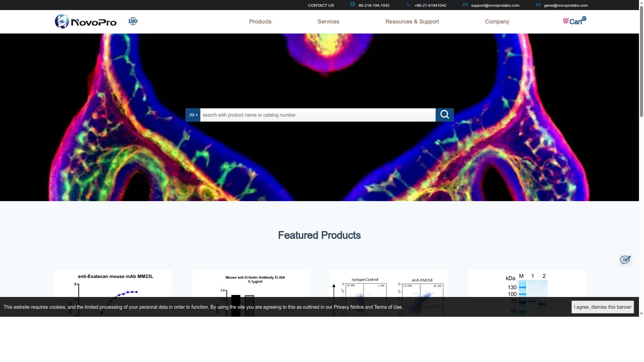The height and width of the screenshot is (362, 644).
Task: Click phone number +86-21-61941042
Action: point(430,5)
